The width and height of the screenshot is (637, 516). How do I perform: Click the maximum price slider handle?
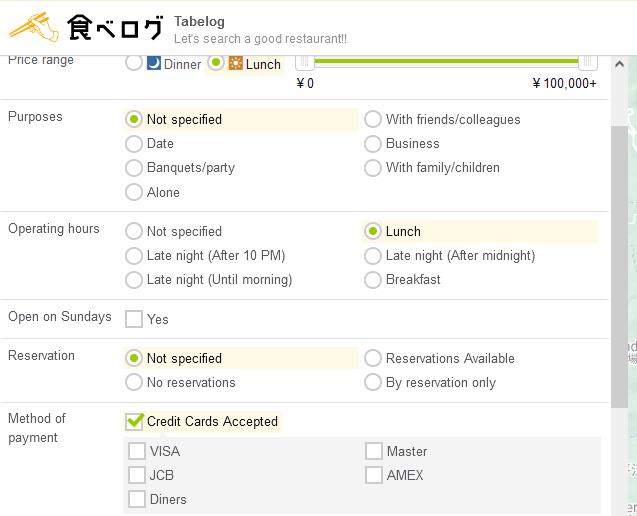pyautogui.click(x=587, y=62)
